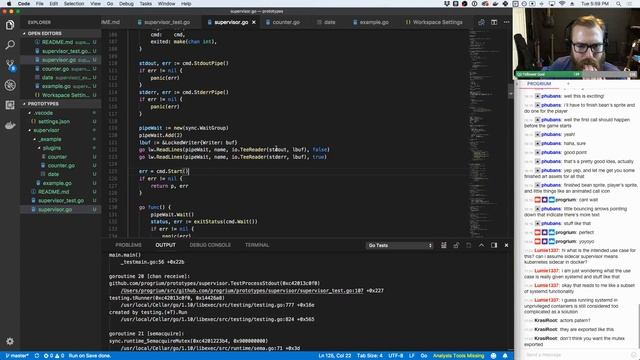Open counter.go in PROTOTYPES tree

[x=61, y=166]
